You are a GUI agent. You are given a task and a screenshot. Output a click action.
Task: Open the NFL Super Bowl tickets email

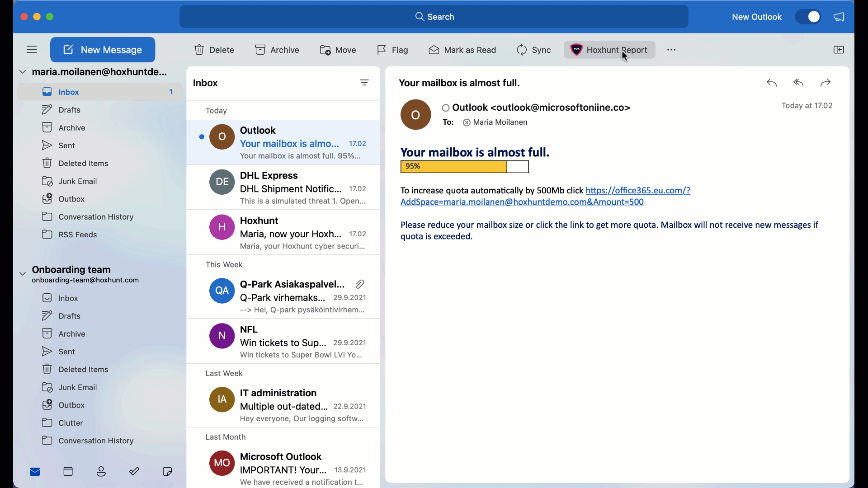coord(283,342)
